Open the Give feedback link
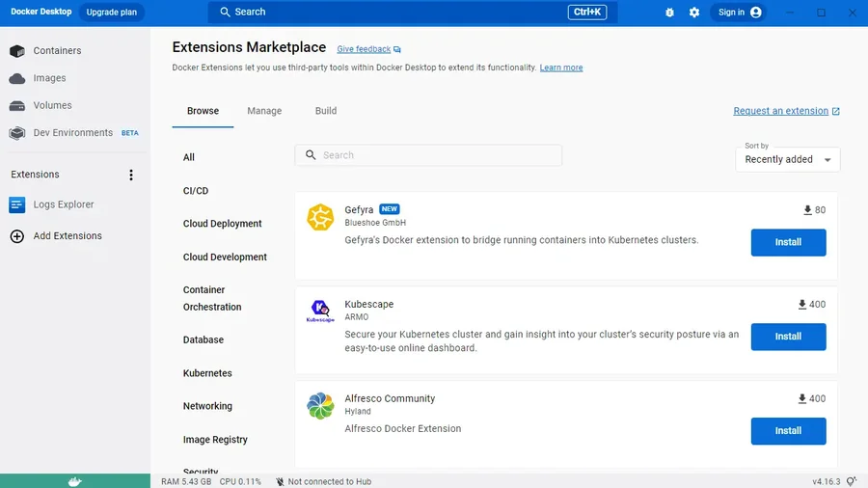Screen dimensions: 868x488 364,49
